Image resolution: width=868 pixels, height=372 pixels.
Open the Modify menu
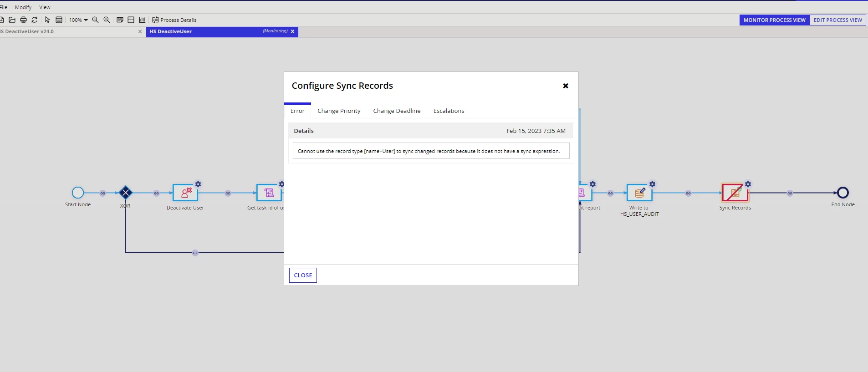23,7
